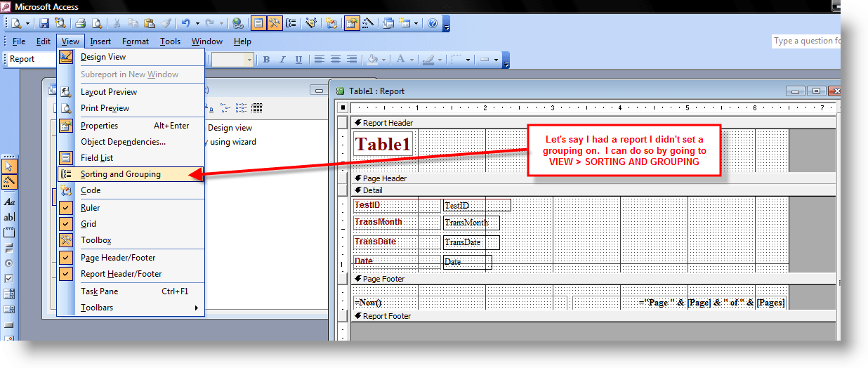Toggle the Field List toolbar icon
The width and height of the screenshot is (868, 368).
(x=258, y=23)
